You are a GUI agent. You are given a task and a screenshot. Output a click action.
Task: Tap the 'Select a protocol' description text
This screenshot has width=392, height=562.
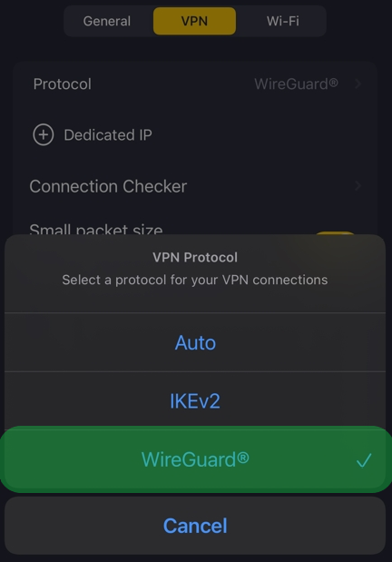[195, 280]
